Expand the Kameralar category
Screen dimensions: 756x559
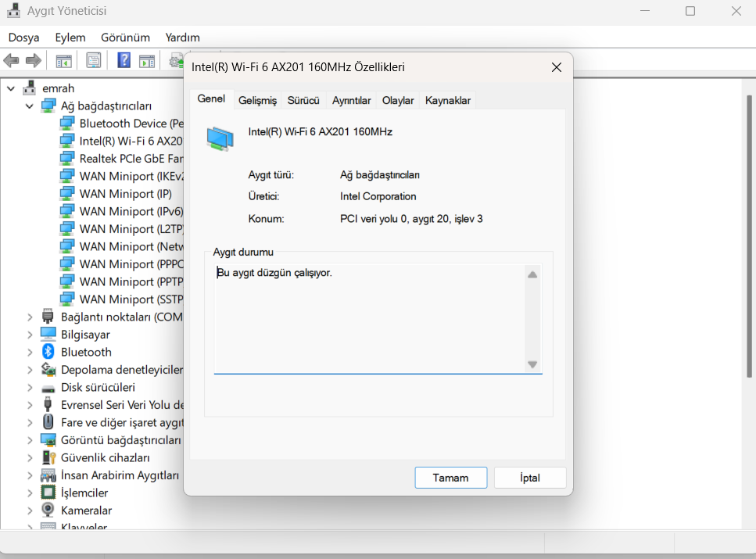pyautogui.click(x=30, y=511)
